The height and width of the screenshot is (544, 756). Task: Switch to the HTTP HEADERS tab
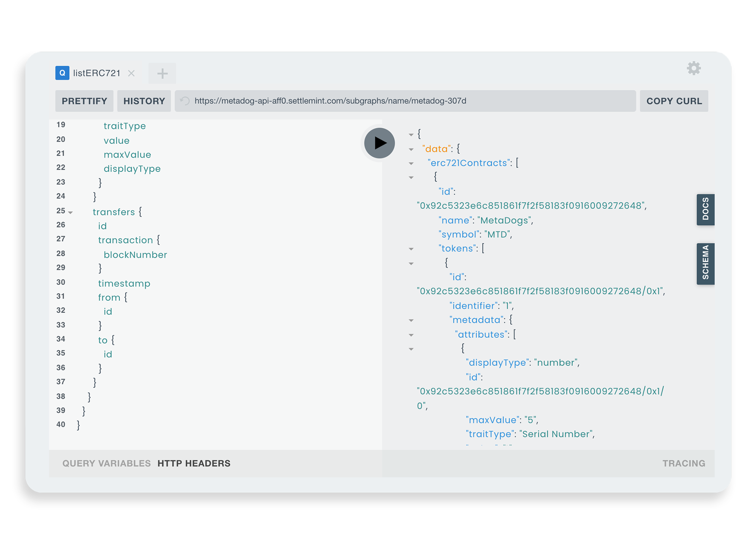(194, 463)
